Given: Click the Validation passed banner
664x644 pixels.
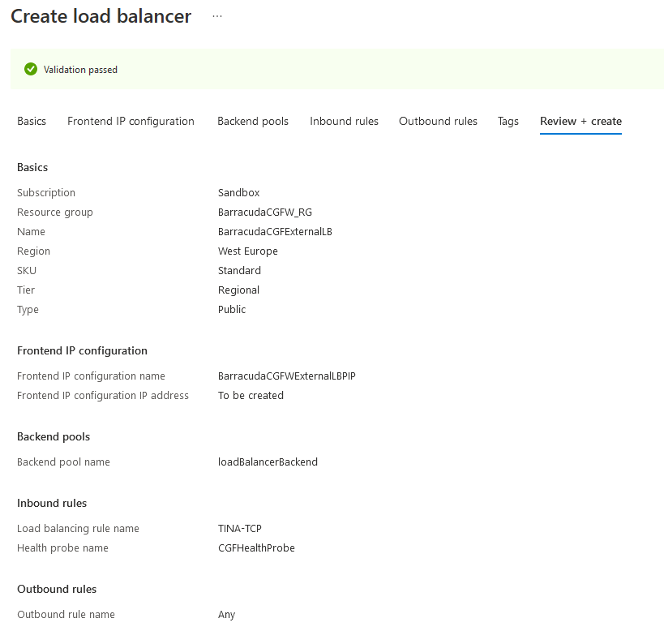Looking at the screenshot, I should [332, 69].
